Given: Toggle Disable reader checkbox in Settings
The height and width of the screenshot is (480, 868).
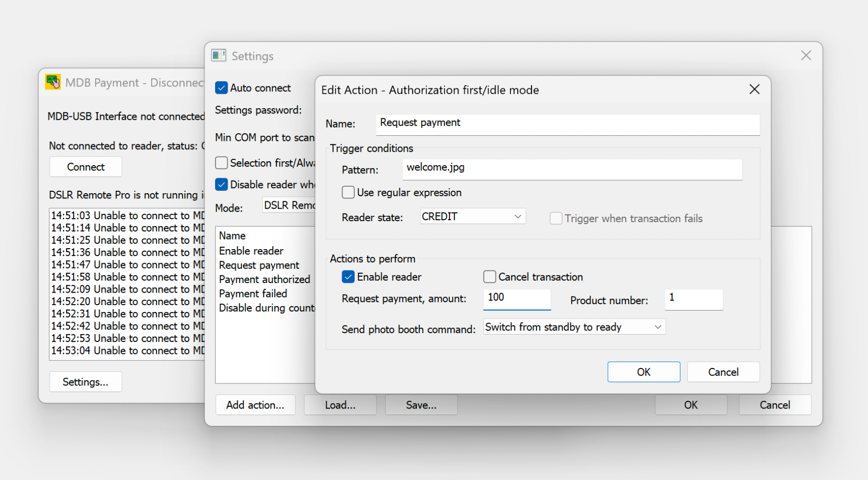Looking at the screenshot, I should click(x=221, y=184).
